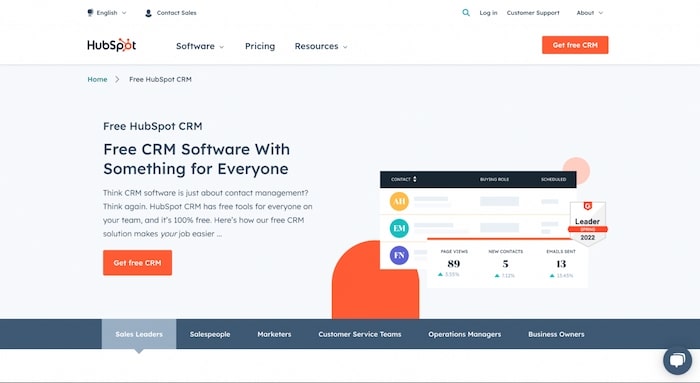Expand the About menu
Screen dimensions: 700x383
pos(589,13)
